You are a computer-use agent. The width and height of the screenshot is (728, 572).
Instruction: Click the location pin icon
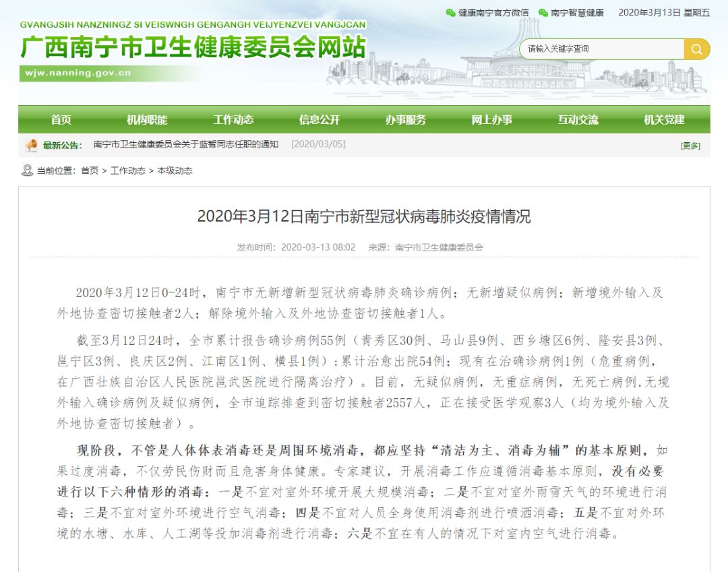[x=27, y=170]
